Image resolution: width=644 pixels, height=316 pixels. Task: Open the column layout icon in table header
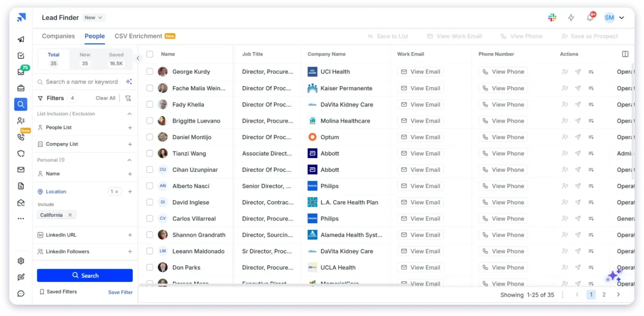[x=625, y=54]
